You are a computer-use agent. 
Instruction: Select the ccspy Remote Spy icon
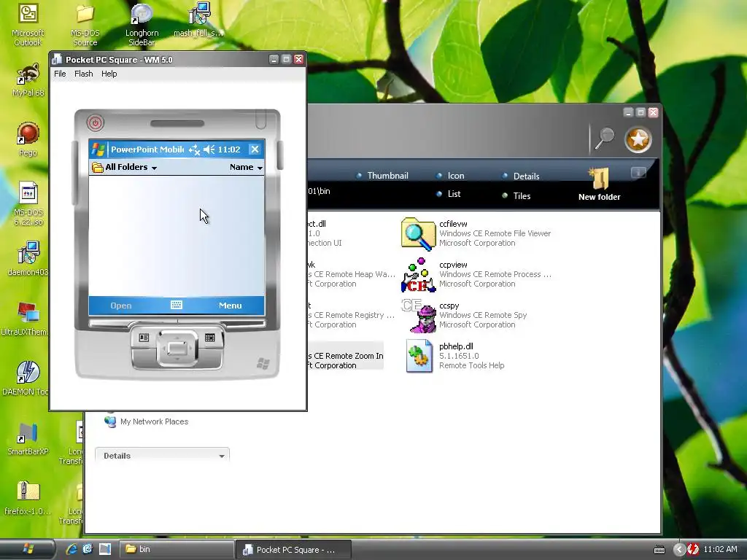pyautogui.click(x=418, y=316)
